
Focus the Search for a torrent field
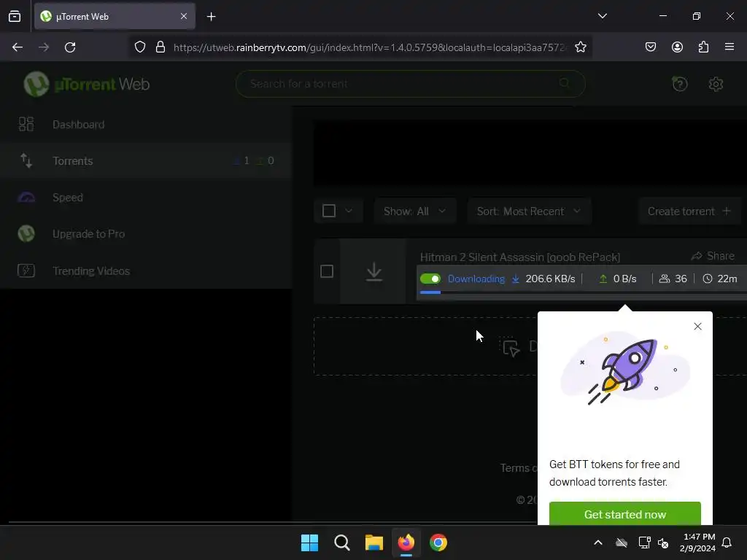tap(410, 84)
